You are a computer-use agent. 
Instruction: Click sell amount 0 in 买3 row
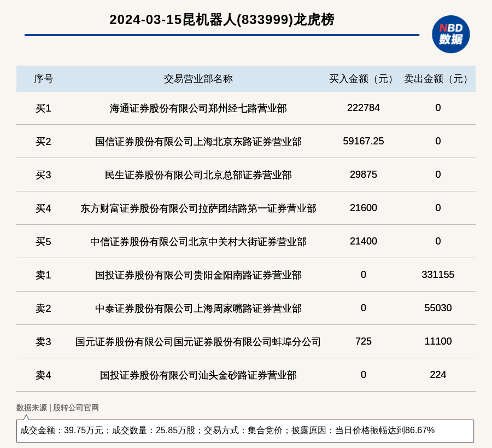[x=438, y=174]
